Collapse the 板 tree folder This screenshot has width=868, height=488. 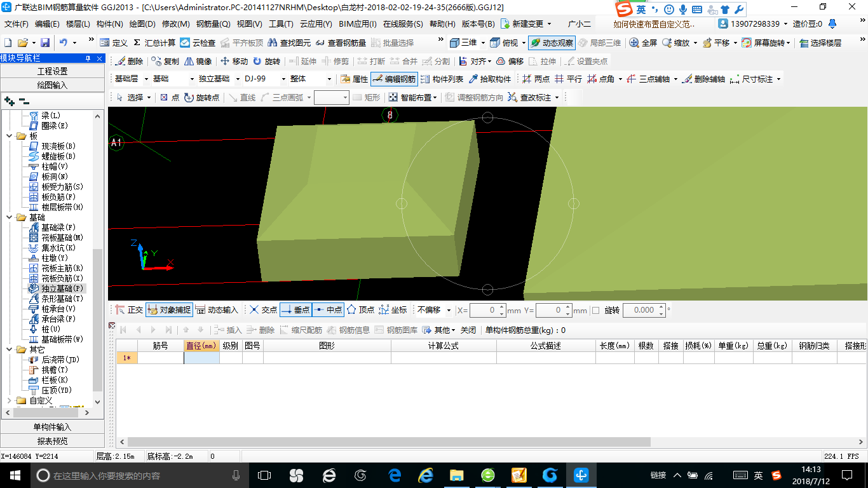(x=10, y=136)
